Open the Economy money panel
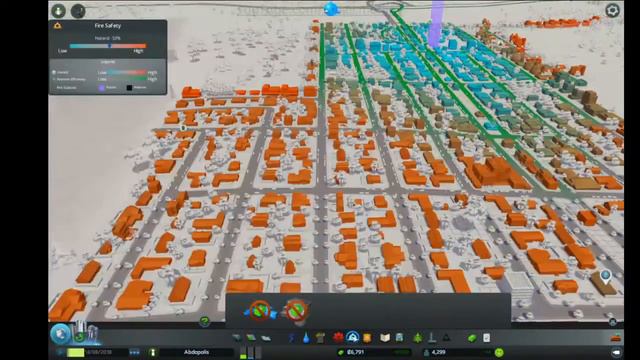 [x=472, y=338]
